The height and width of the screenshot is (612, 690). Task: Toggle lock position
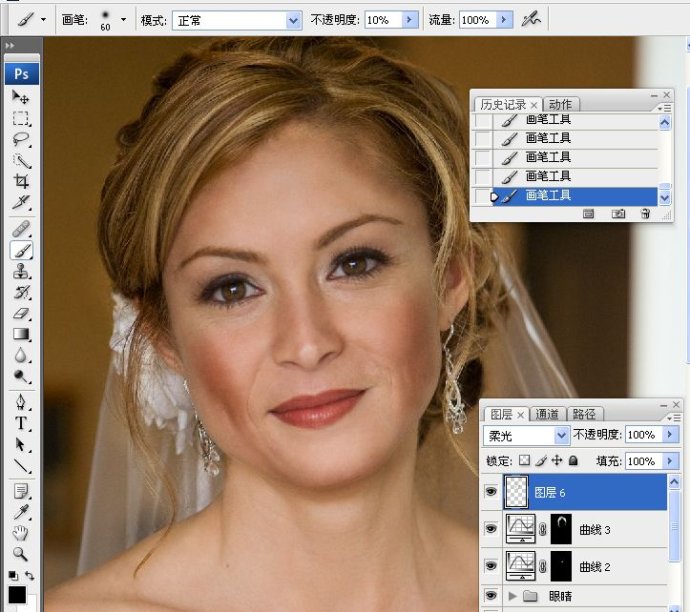(x=557, y=461)
